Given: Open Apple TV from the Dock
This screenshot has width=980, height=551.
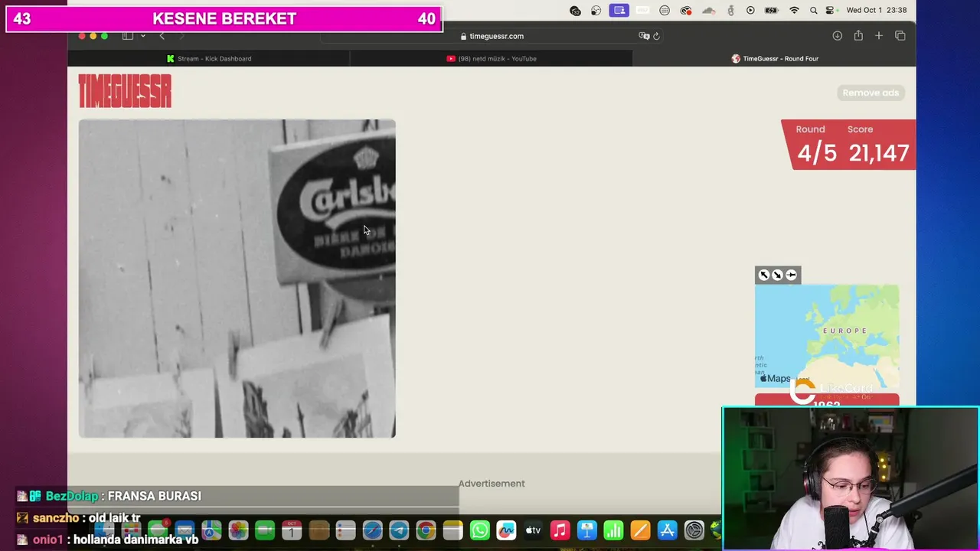Looking at the screenshot, I should [x=533, y=530].
